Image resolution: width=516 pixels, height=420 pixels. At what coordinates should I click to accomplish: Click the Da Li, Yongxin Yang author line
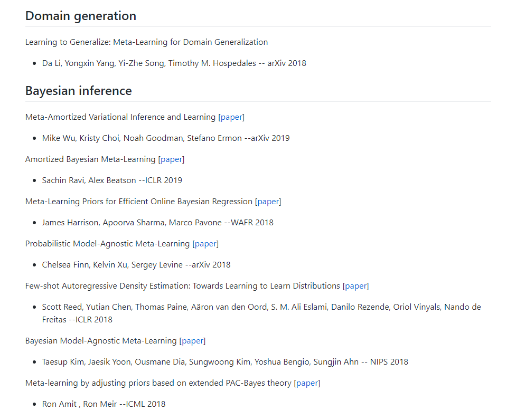(x=174, y=63)
